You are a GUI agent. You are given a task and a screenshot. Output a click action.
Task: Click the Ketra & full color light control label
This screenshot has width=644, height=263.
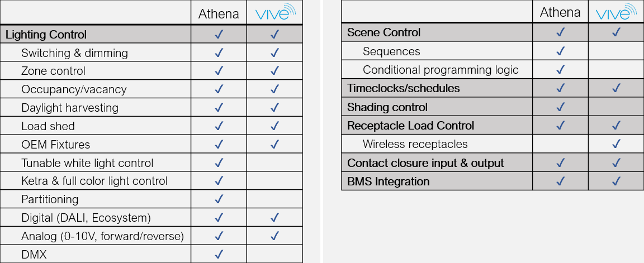pos(94,181)
